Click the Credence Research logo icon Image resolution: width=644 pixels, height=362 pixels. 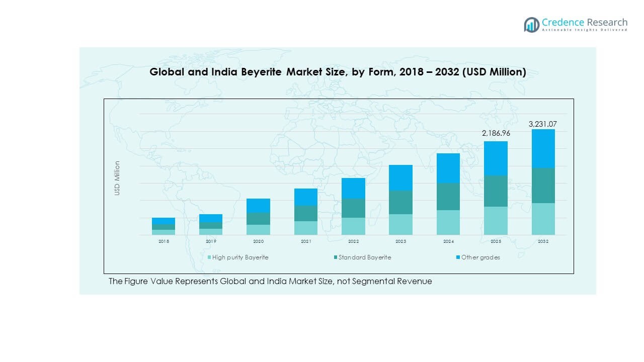(531, 25)
